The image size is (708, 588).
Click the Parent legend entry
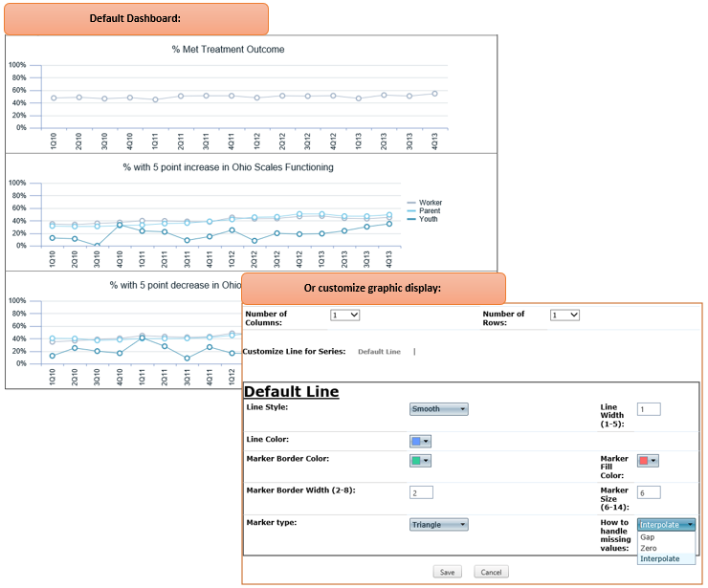click(x=424, y=210)
